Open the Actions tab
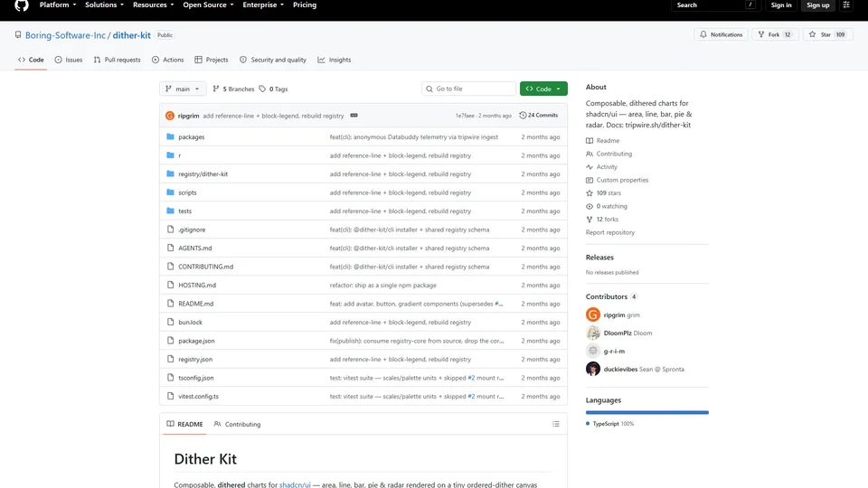The width and height of the screenshot is (868, 488). pos(168,60)
